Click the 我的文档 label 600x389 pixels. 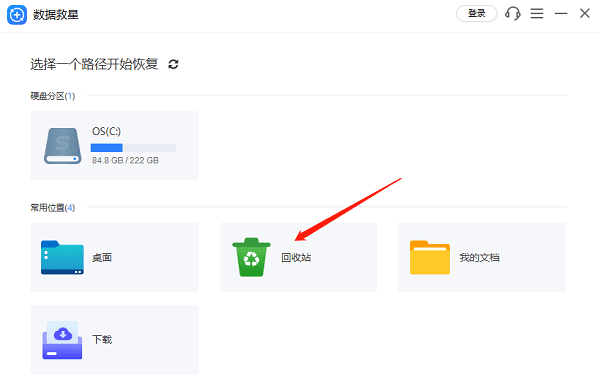[479, 258]
